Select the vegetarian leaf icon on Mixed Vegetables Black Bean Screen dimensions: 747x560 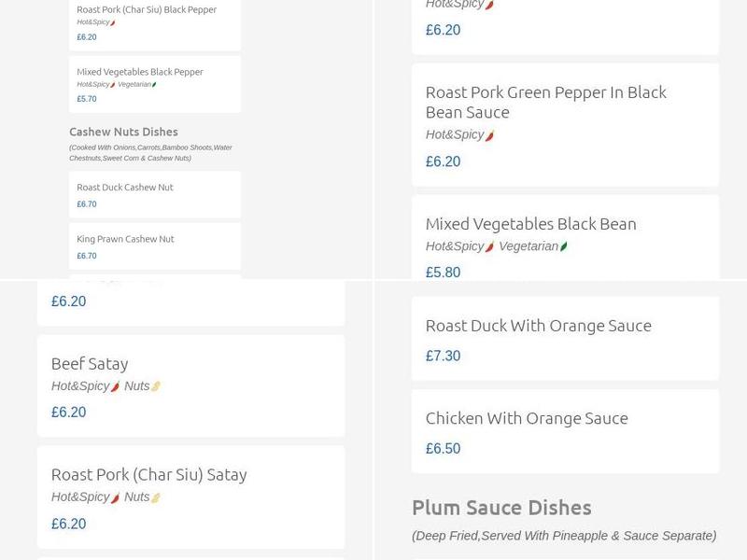click(564, 245)
